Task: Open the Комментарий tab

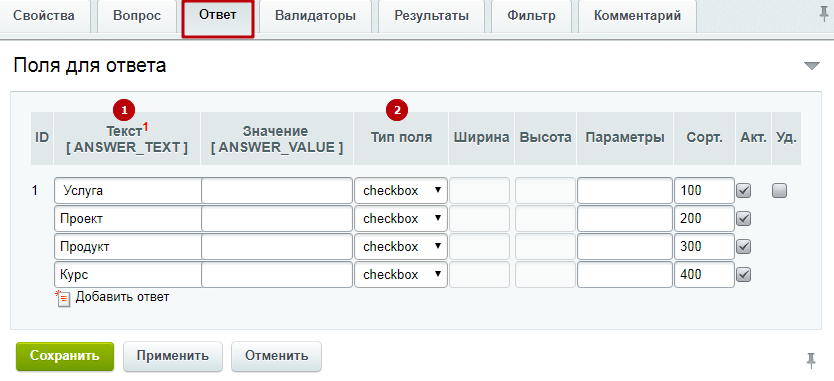Action: 637,16
